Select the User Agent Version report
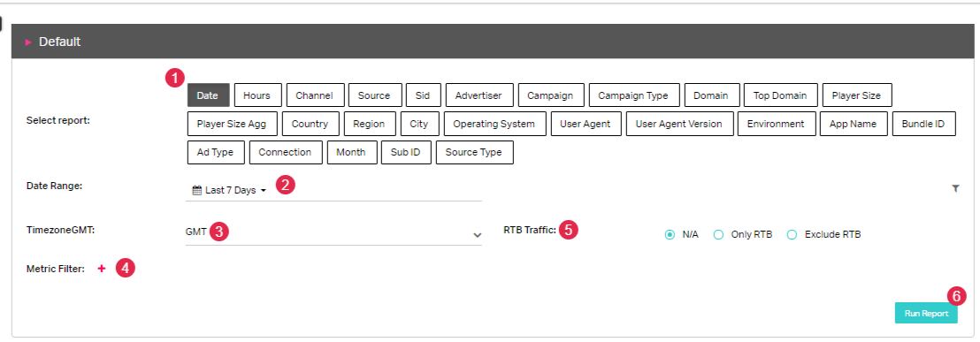The image size is (980, 342). point(678,124)
